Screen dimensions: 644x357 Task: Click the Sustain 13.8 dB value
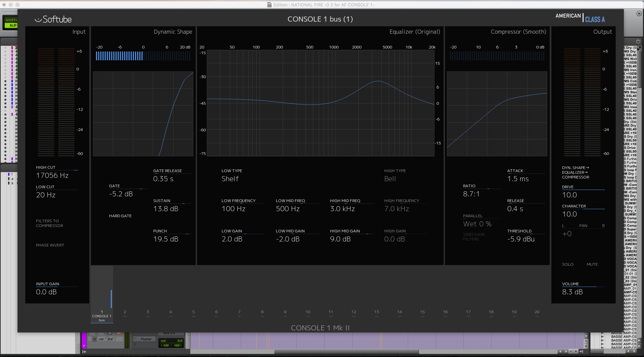click(166, 209)
